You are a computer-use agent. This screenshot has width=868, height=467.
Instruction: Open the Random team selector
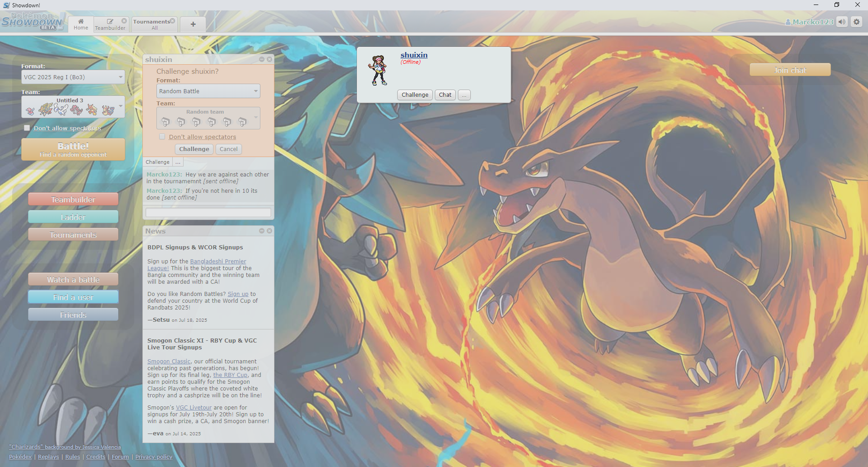tap(208, 118)
